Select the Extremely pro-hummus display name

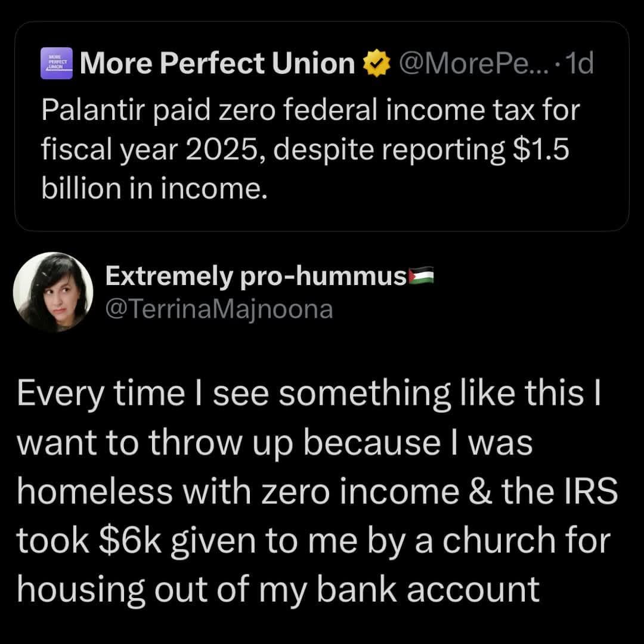[256, 277]
